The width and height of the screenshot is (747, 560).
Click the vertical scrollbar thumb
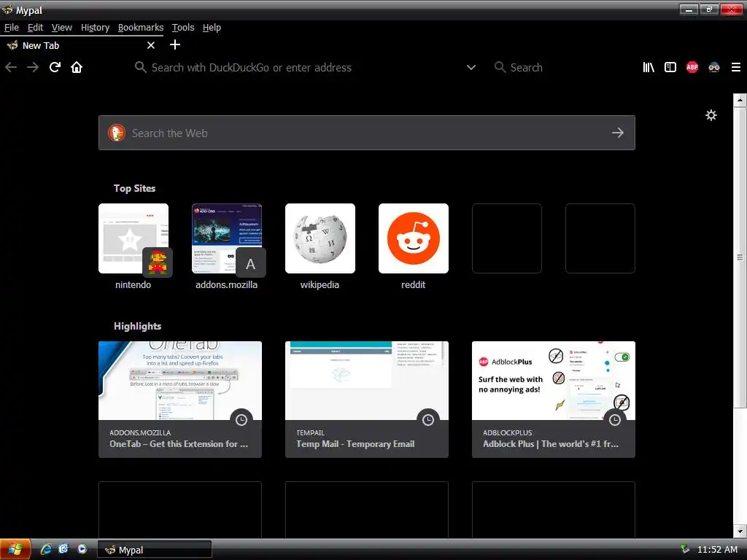click(x=740, y=257)
